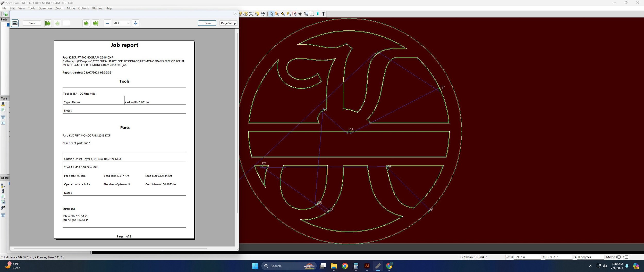Toggle Mirror X checkbox

(x=619, y=257)
